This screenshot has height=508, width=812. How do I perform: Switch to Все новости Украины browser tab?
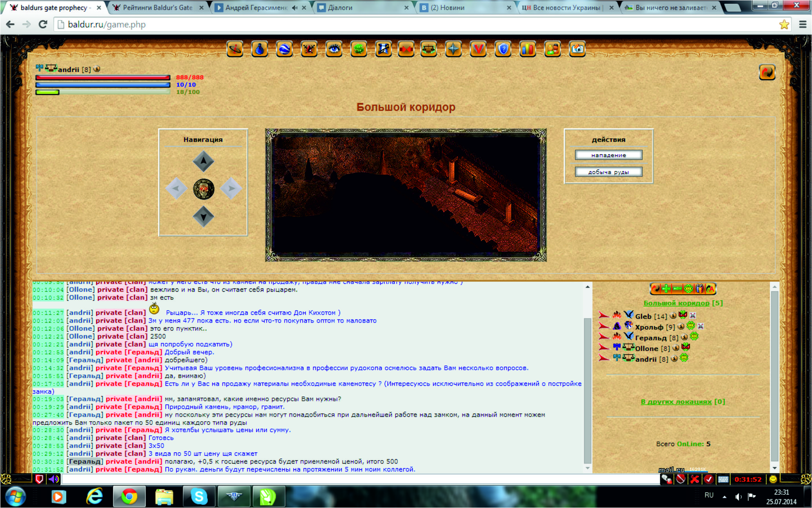pyautogui.click(x=568, y=7)
